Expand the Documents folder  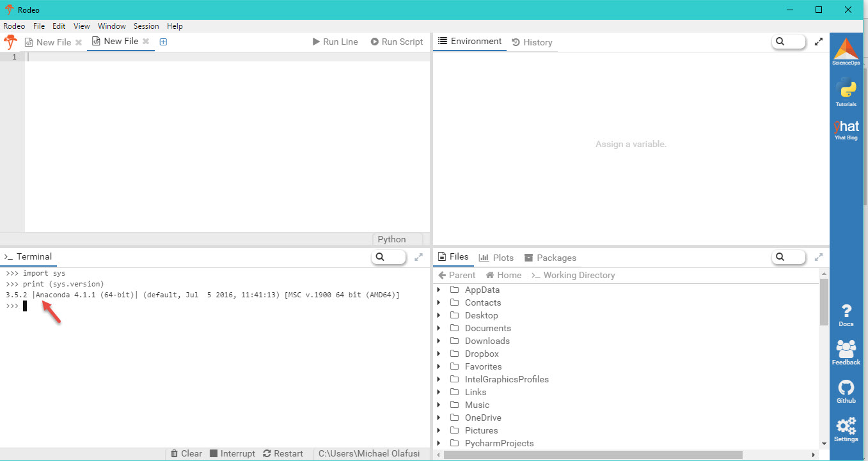click(x=439, y=328)
